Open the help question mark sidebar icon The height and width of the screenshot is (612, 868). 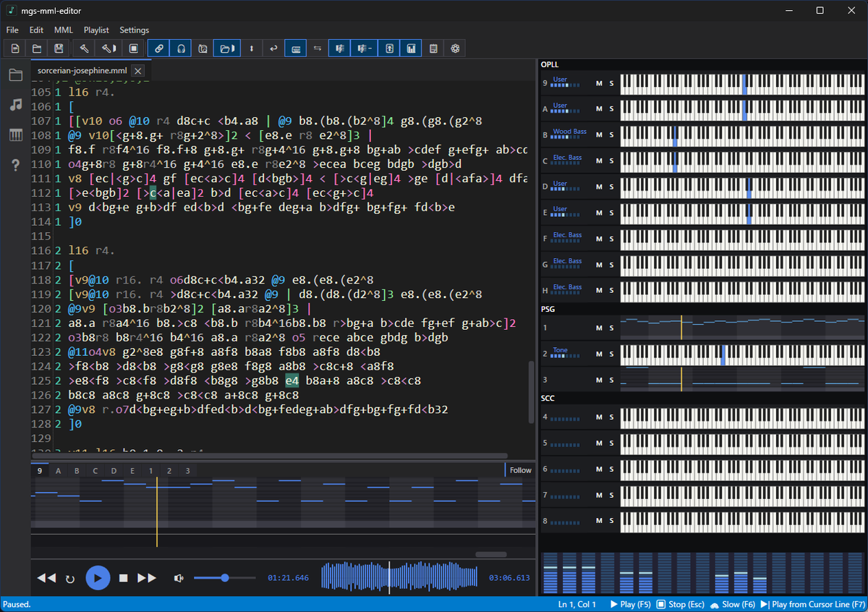coord(15,166)
